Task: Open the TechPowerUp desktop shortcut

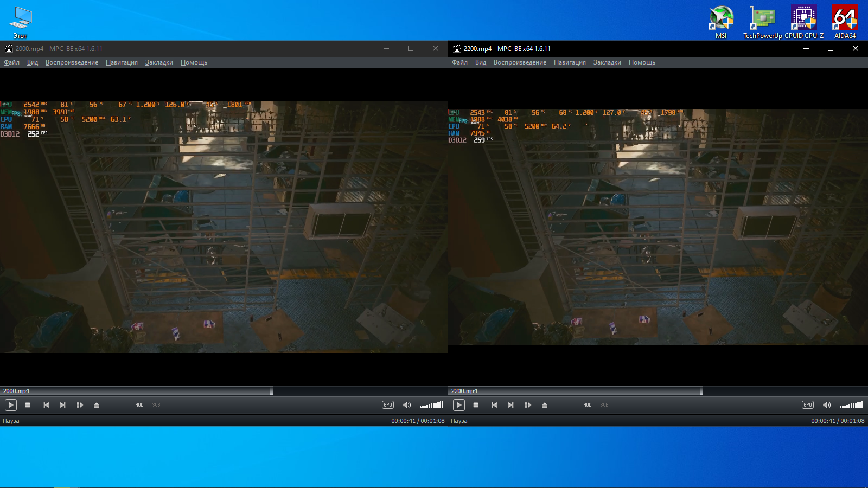Action: (x=762, y=22)
